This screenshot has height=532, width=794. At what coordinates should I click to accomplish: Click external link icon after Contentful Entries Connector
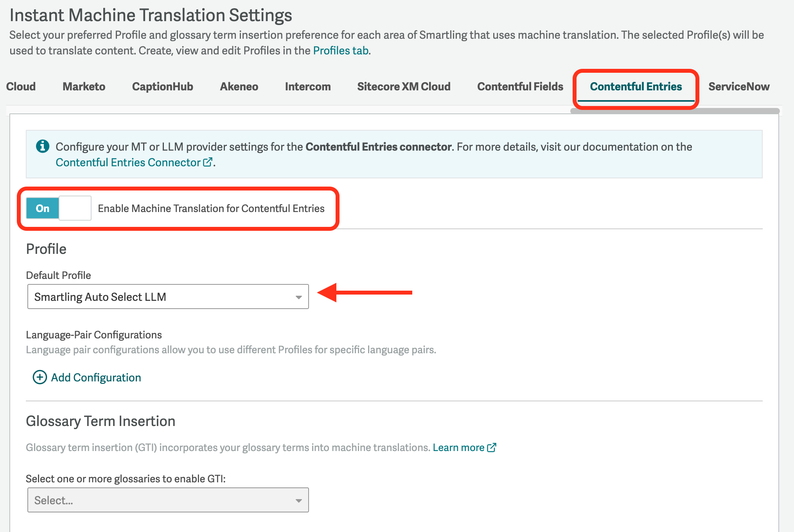tap(208, 162)
